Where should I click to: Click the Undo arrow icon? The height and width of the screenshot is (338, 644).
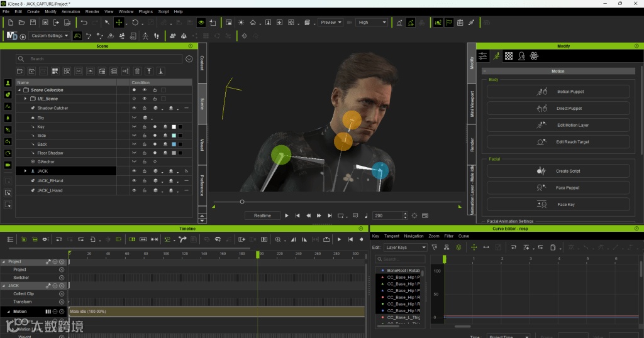click(x=84, y=23)
